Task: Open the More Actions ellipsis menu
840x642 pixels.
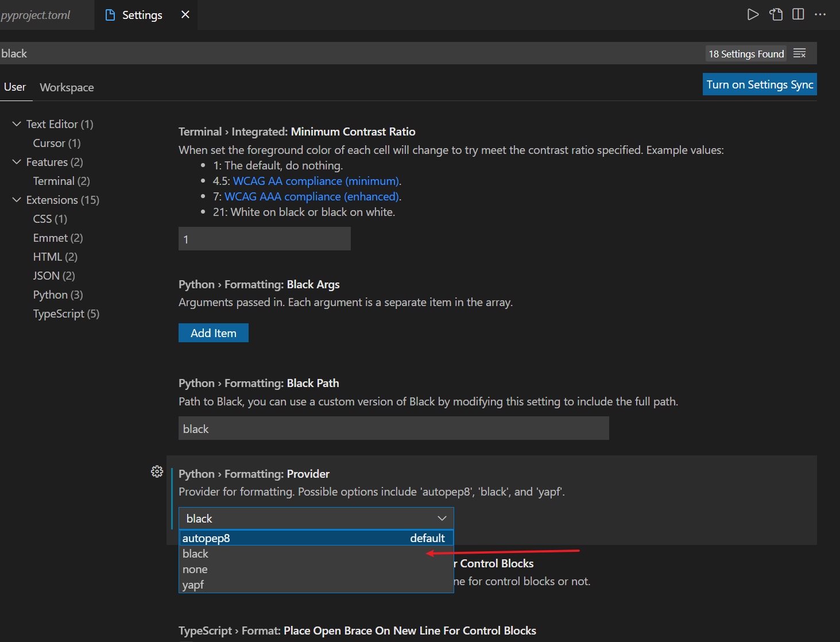Action: click(x=820, y=14)
